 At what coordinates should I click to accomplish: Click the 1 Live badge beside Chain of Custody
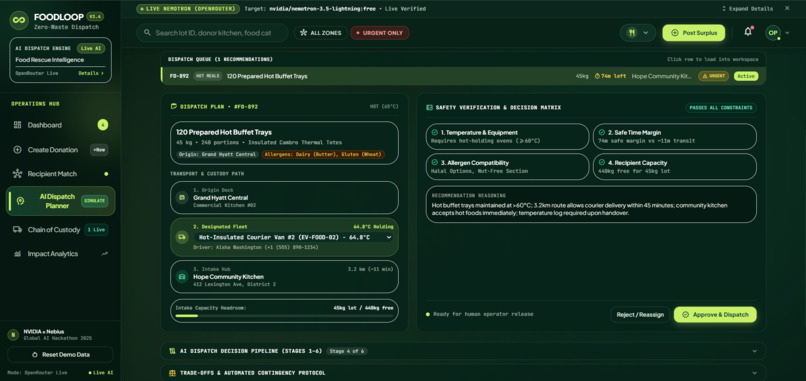(x=96, y=230)
